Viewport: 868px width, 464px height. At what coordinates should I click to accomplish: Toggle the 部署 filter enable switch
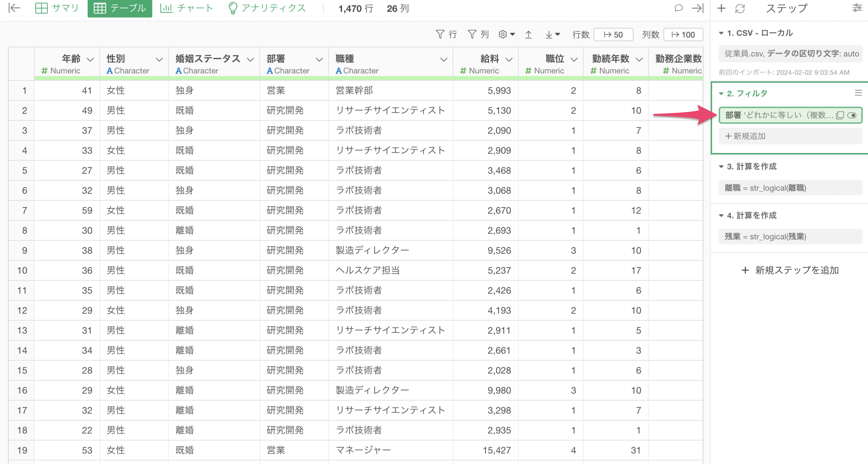pyautogui.click(x=852, y=115)
